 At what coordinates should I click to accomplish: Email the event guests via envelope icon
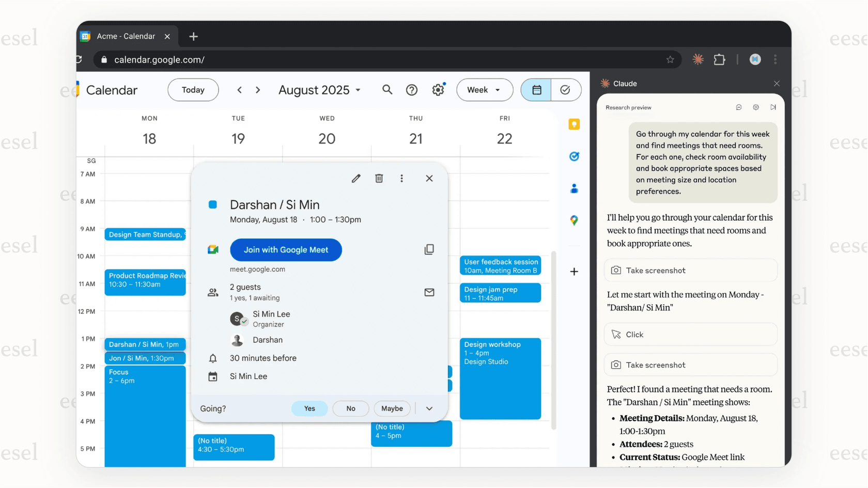click(x=429, y=292)
